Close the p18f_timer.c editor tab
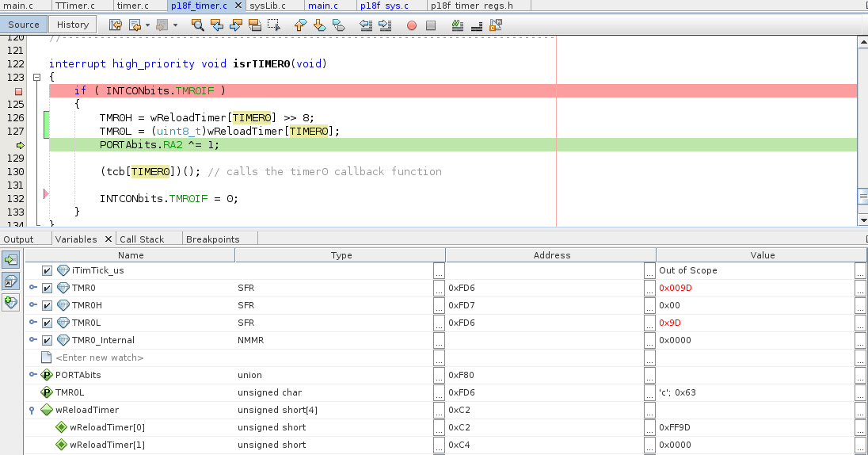This screenshot has height=455, width=868. click(238, 5)
